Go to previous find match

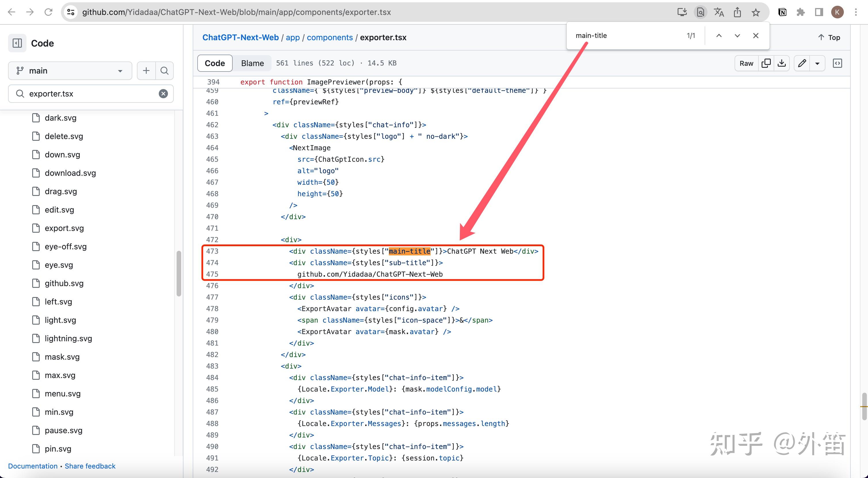pos(719,35)
